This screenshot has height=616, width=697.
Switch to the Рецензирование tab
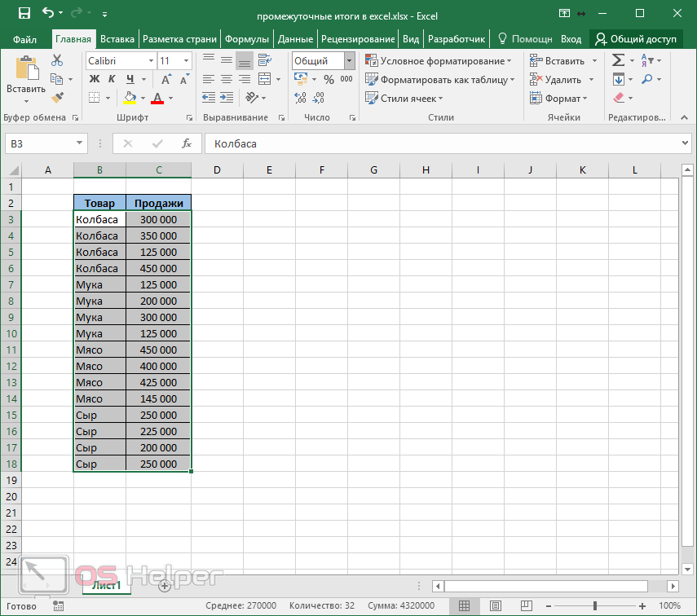(x=358, y=39)
